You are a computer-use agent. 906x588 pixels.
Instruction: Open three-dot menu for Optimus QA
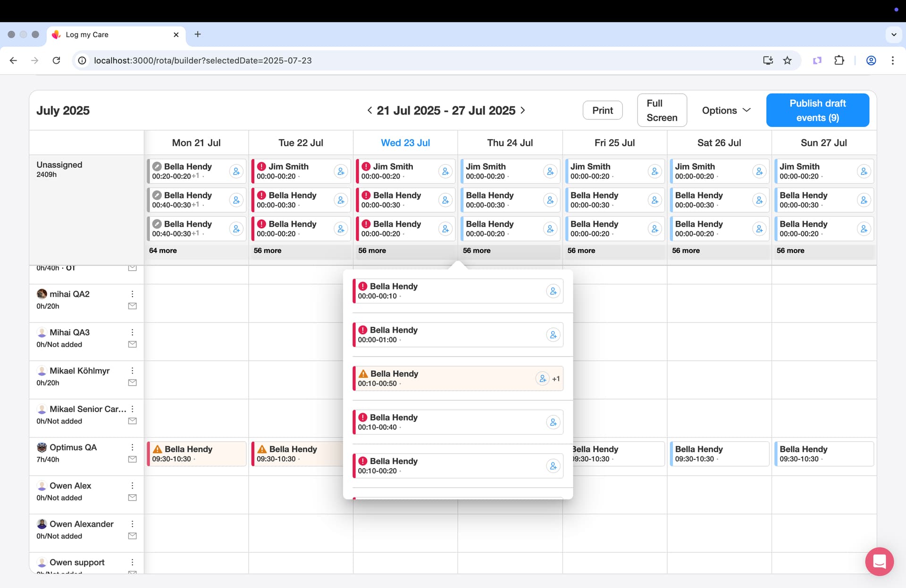click(133, 447)
